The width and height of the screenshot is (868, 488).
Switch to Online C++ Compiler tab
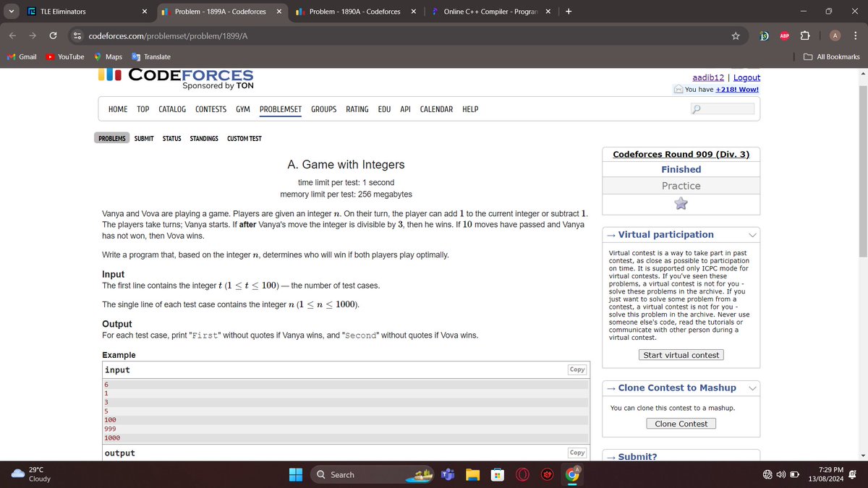(x=490, y=12)
